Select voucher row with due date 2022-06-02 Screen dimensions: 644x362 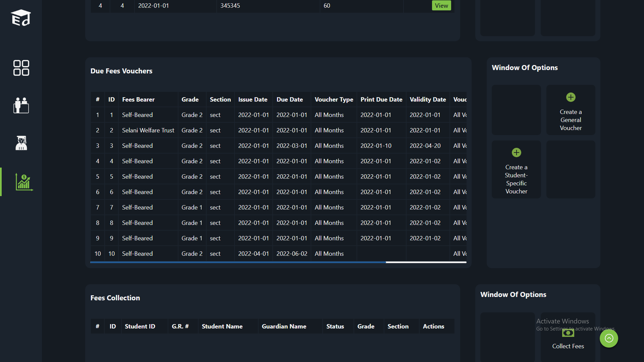click(x=291, y=254)
